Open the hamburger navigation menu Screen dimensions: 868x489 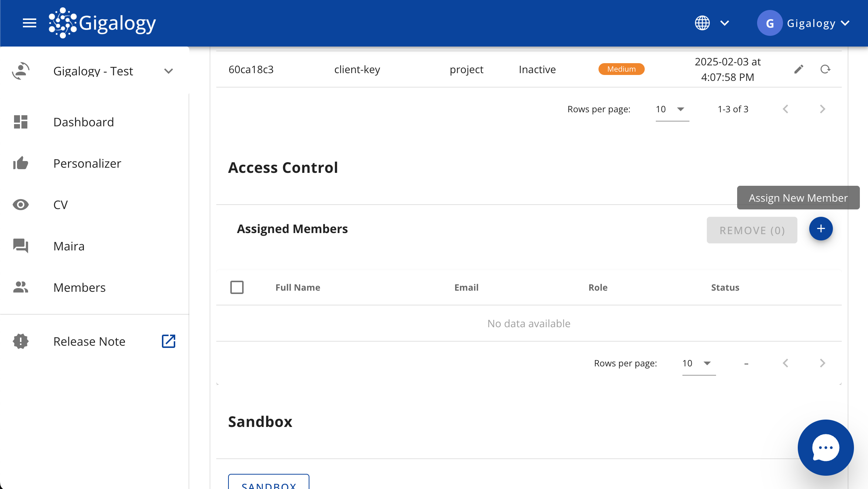point(29,23)
